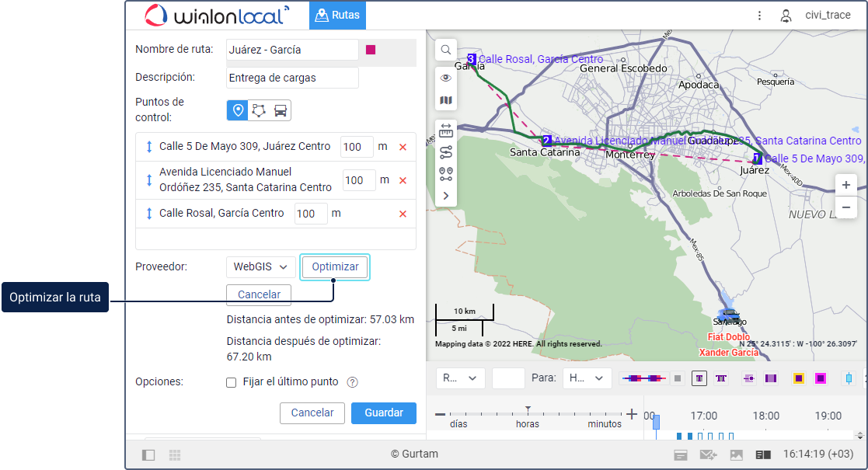The image size is (868, 470).
Task: Toggle visible layers eye icon on map
Action: coord(445,78)
